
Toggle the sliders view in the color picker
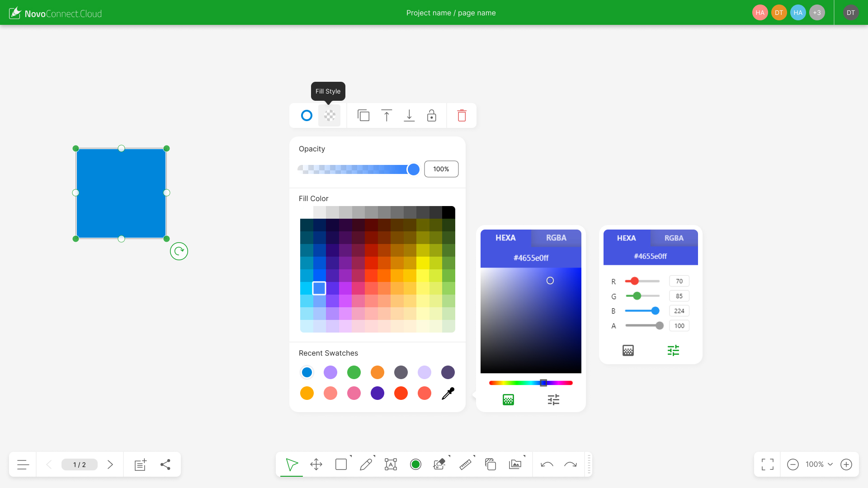(553, 399)
